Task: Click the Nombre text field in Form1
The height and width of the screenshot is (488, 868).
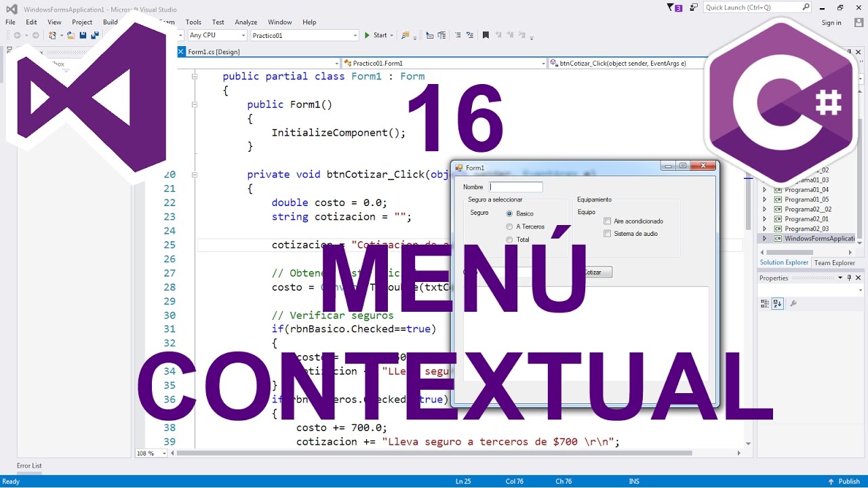Action: [516, 187]
